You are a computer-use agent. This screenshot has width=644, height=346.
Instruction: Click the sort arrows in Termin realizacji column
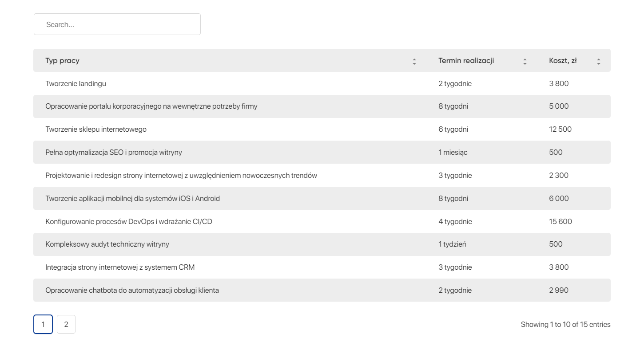click(525, 62)
